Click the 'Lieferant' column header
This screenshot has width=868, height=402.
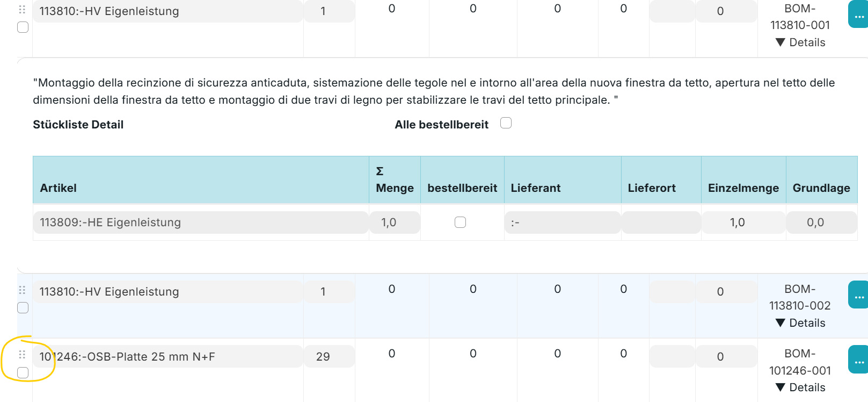tap(535, 188)
